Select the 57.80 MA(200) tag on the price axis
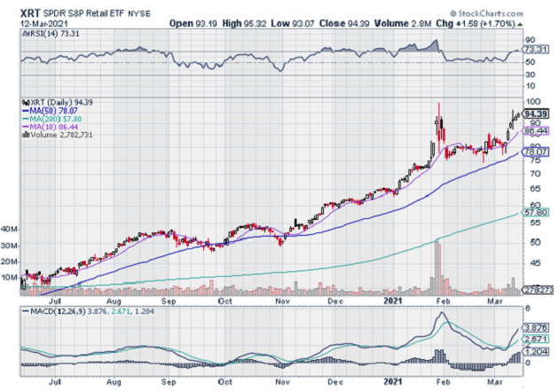 point(535,212)
